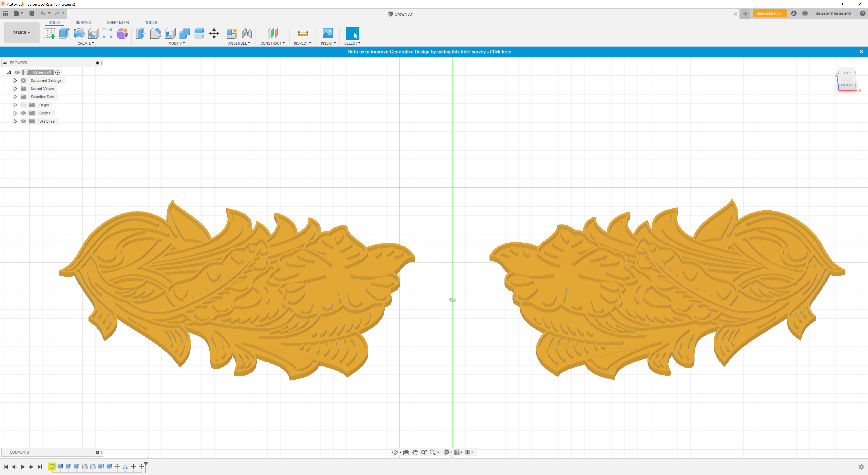The width and height of the screenshot is (868, 475).
Task: Open the DESIGN workspace dropdown
Action: point(21,33)
